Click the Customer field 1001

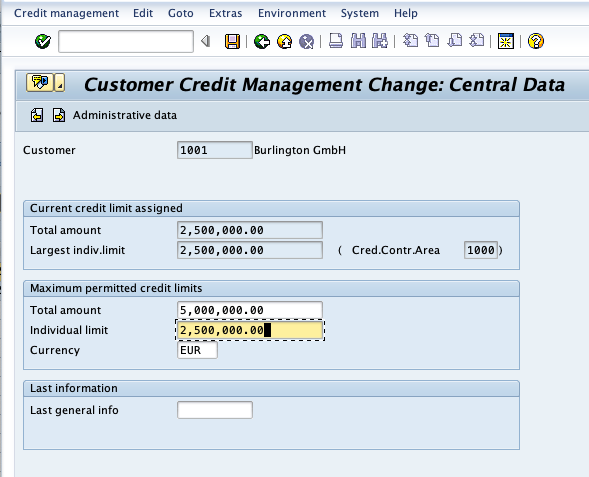215,150
